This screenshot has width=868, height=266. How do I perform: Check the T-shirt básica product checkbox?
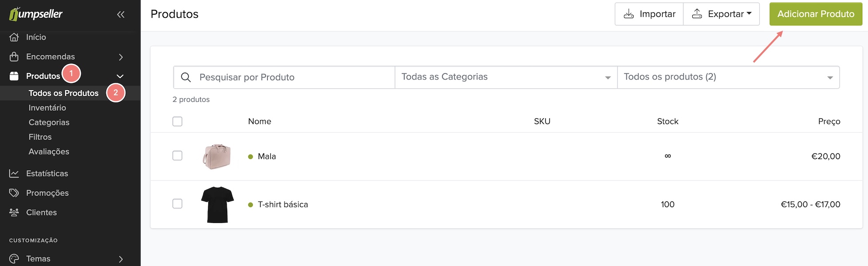[177, 203]
